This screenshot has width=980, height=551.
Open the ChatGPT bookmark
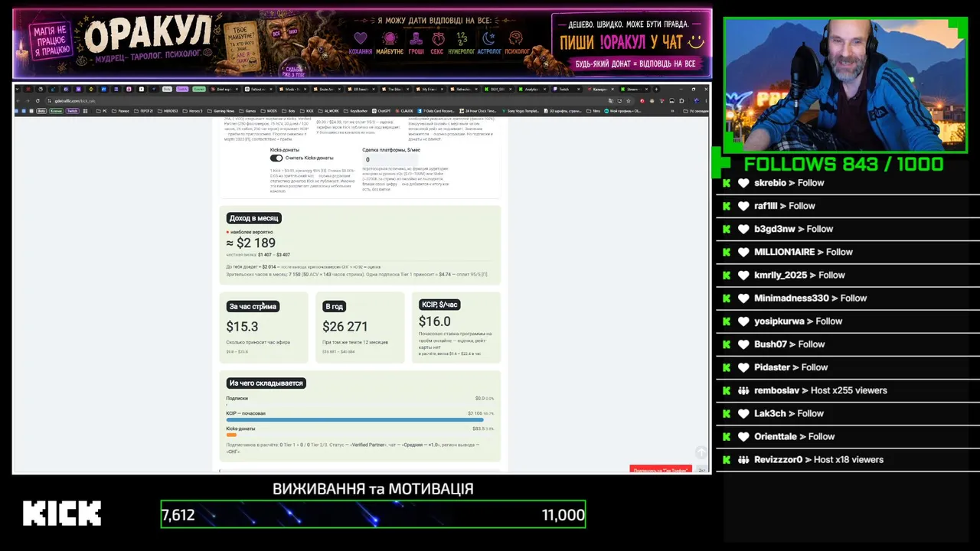click(381, 111)
